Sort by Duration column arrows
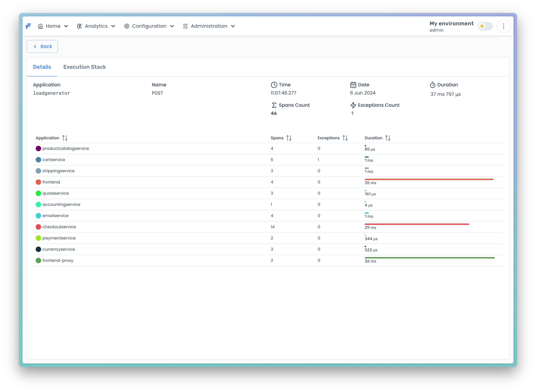 click(388, 138)
